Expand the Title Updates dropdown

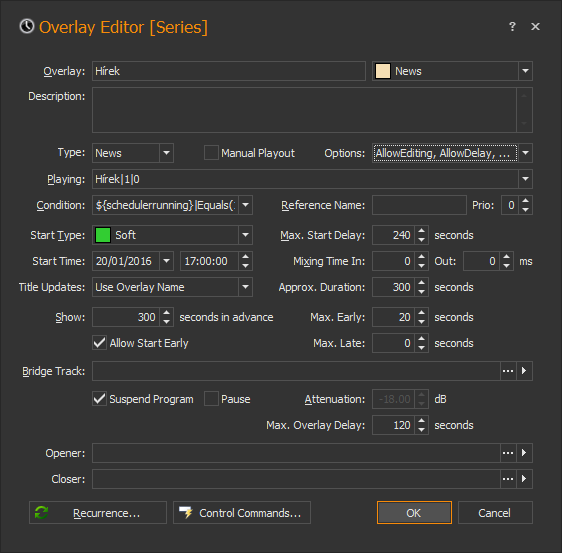pos(245,287)
